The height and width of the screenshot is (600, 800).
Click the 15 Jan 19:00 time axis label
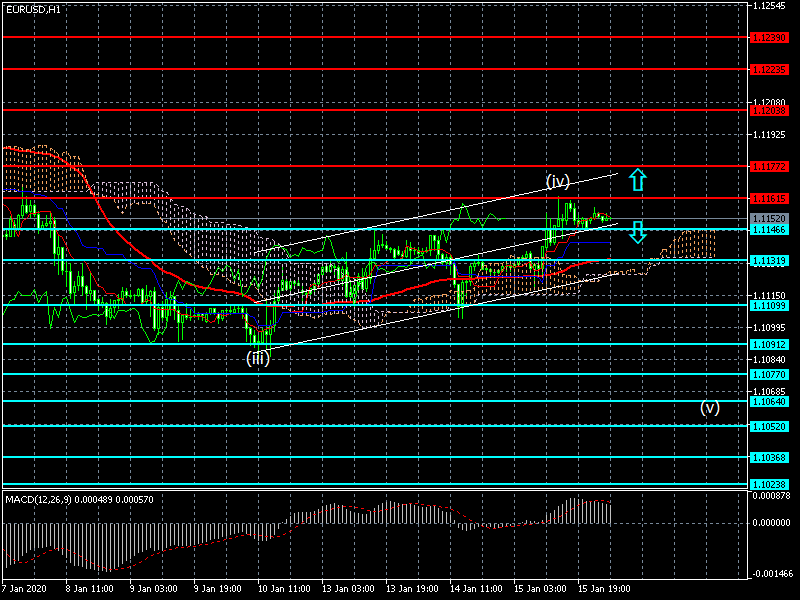(x=604, y=588)
